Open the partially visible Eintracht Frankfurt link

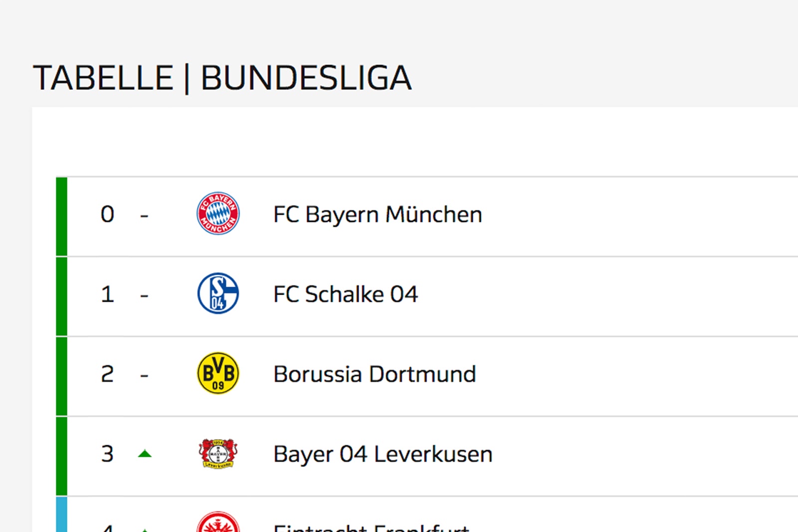[372, 527]
